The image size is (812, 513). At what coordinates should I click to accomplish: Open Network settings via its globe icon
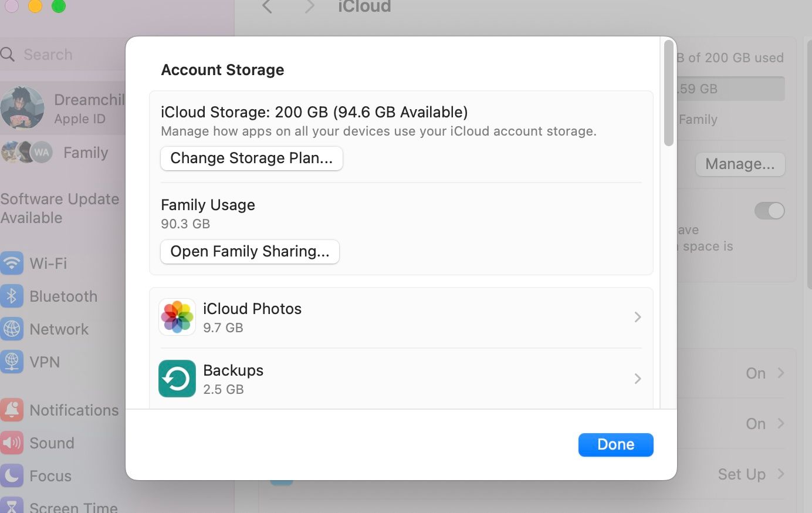pyautogui.click(x=12, y=329)
